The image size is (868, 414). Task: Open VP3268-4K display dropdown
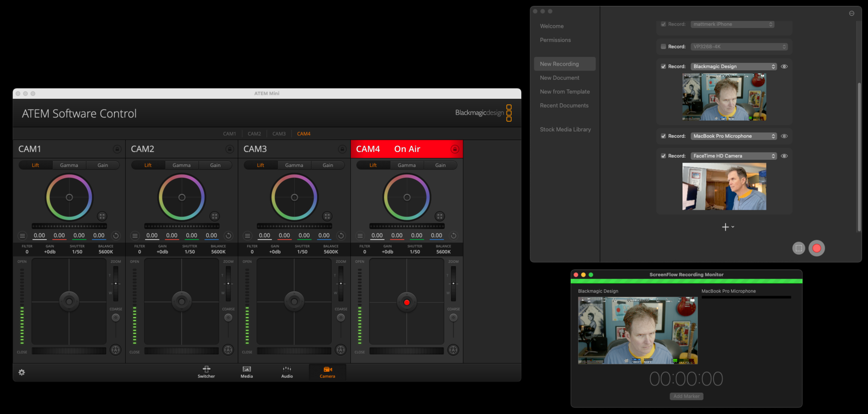(739, 46)
